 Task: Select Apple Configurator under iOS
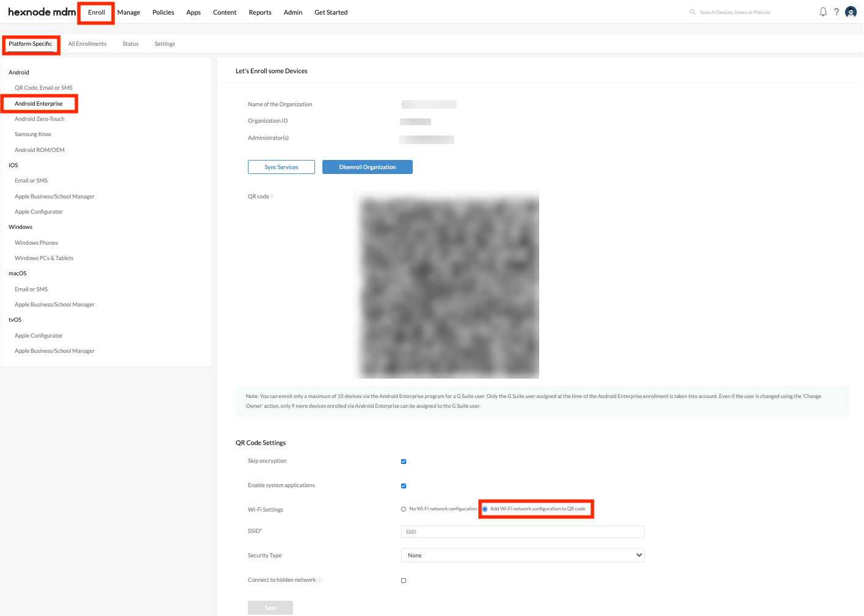coord(39,212)
